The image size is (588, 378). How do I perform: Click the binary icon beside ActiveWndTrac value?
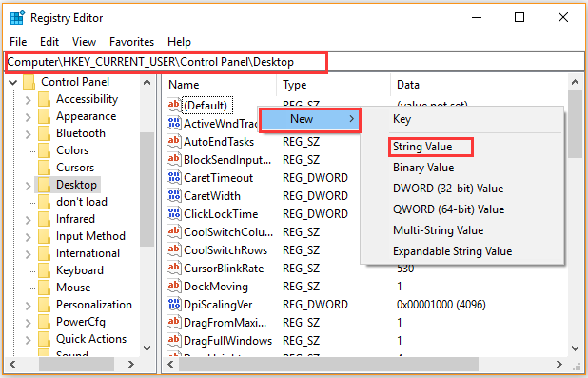pyautogui.click(x=173, y=123)
